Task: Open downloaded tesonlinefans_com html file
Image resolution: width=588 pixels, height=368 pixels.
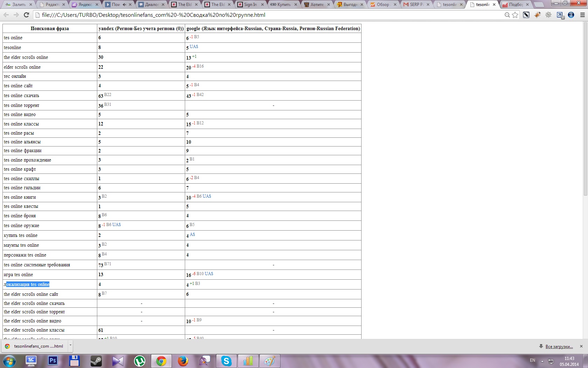Action: coord(35,346)
